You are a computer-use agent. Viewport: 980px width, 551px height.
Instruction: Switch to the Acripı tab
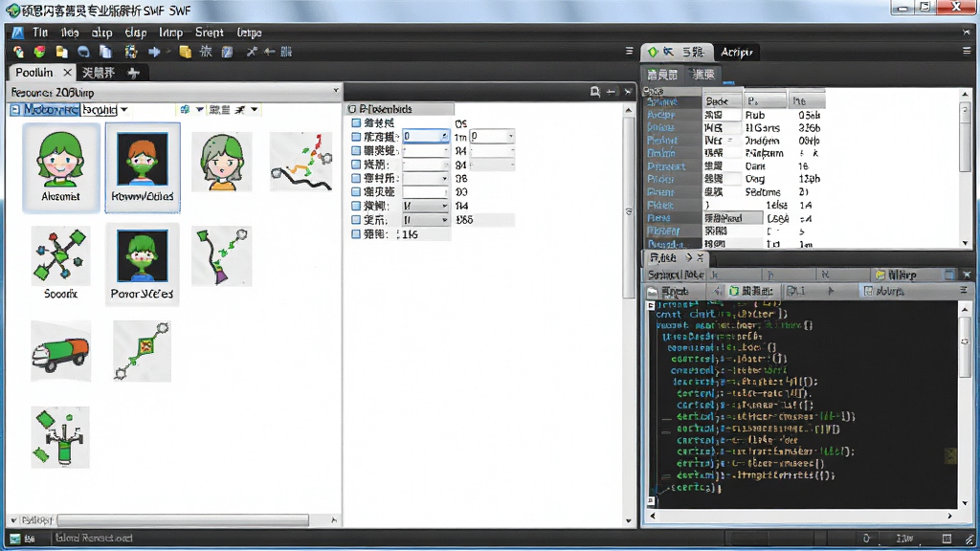coord(736,53)
